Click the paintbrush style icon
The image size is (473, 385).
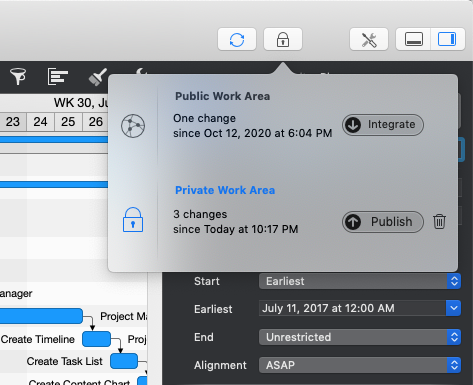[97, 77]
